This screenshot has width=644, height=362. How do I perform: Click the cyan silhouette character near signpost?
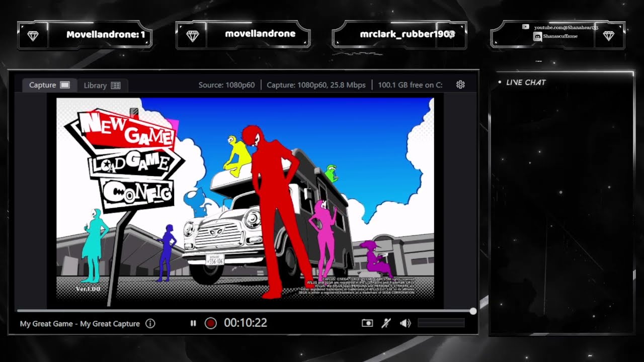tap(94, 245)
